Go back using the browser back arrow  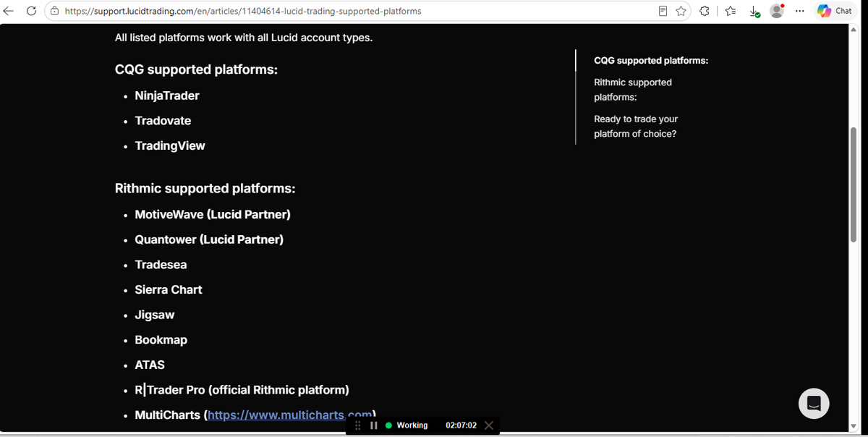coord(9,11)
